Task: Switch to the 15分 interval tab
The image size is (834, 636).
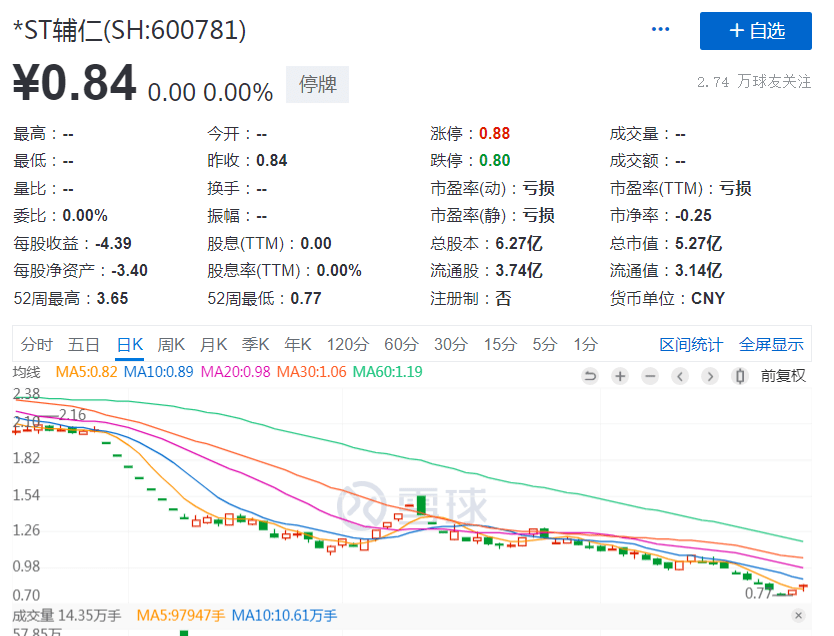Action: point(500,345)
